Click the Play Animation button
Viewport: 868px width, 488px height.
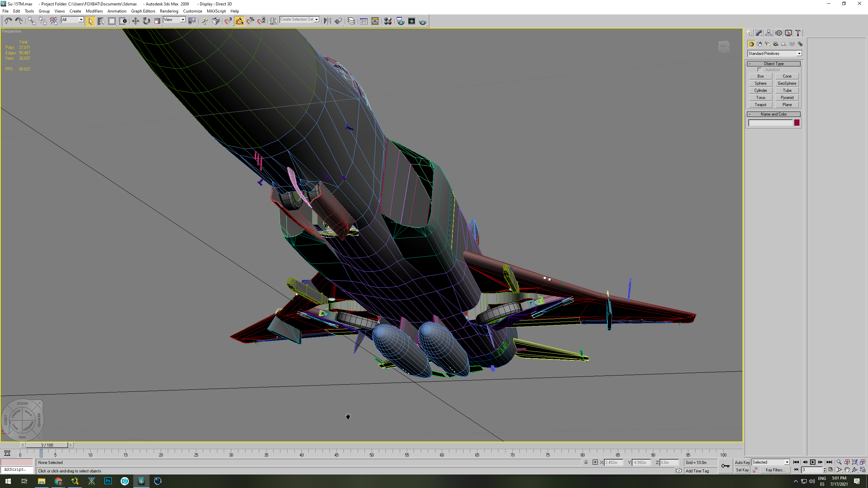[813, 462]
